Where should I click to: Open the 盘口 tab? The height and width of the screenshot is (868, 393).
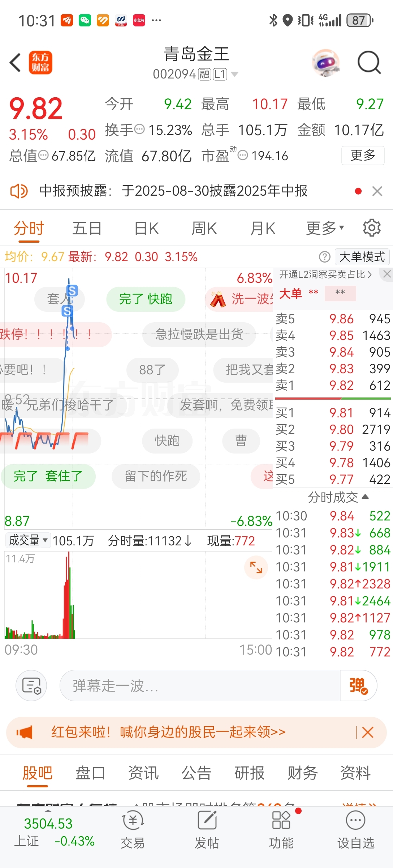click(x=90, y=773)
